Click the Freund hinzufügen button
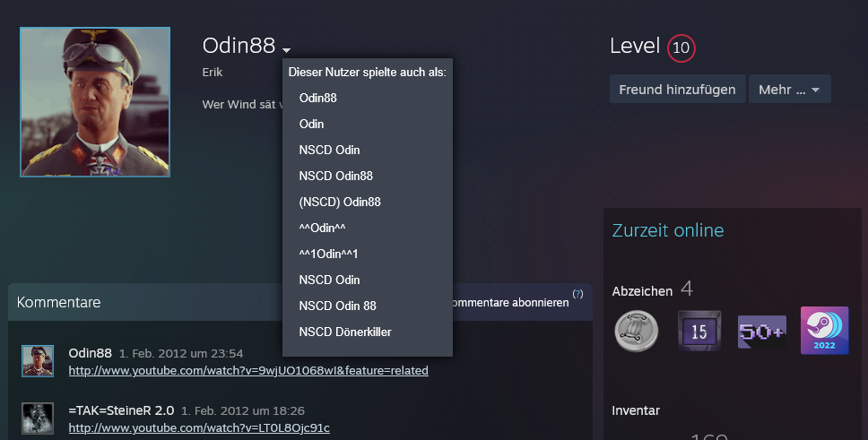The width and height of the screenshot is (868, 440). (x=677, y=90)
